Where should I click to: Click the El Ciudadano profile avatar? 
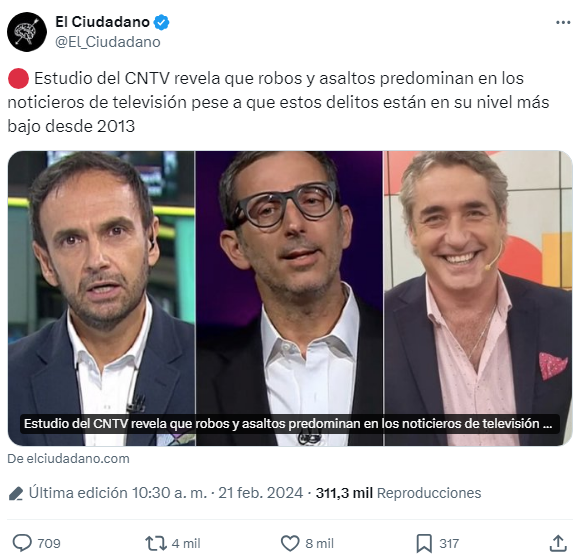27,32
